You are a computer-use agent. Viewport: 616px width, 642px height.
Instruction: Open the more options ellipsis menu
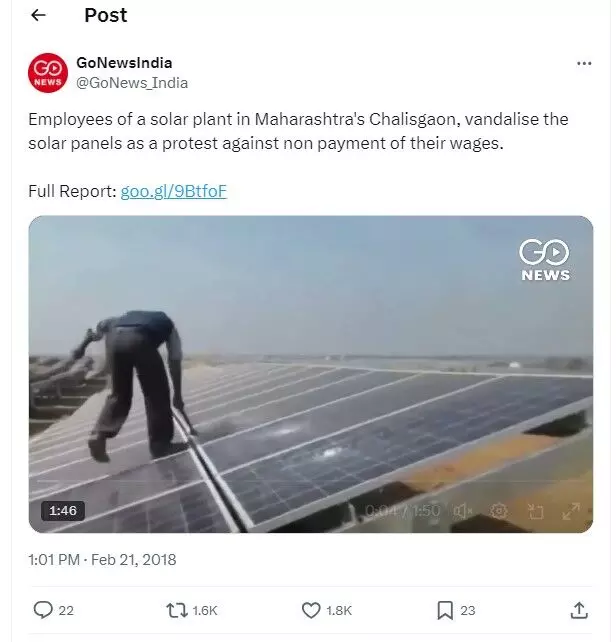pyautogui.click(x=584, y=63)
